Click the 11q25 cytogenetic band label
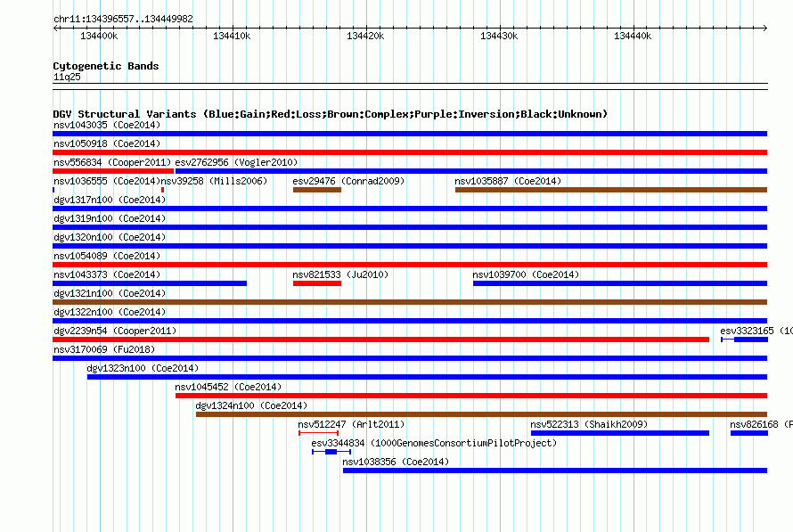793x532 pixels. coord(67,77)
